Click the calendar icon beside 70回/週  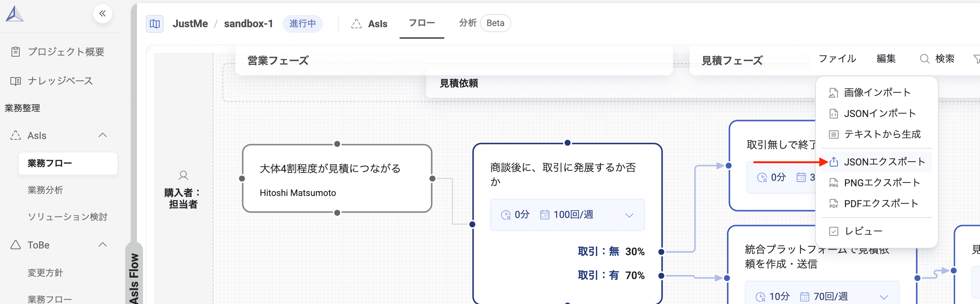click(804, 297)
